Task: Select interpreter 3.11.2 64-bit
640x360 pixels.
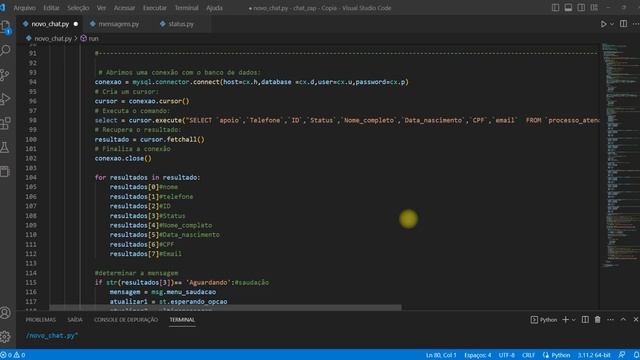Action: click(594, 355)
